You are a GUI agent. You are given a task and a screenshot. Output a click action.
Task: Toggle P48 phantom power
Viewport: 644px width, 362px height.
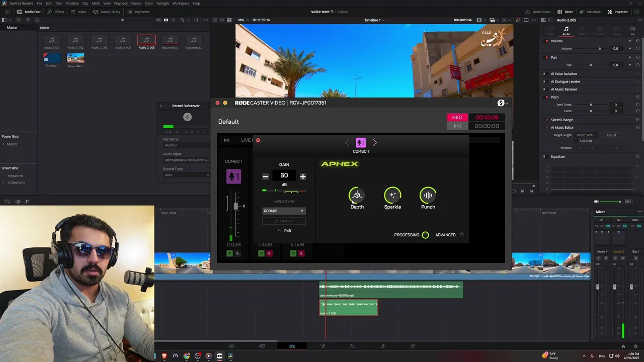pos(279,231)
